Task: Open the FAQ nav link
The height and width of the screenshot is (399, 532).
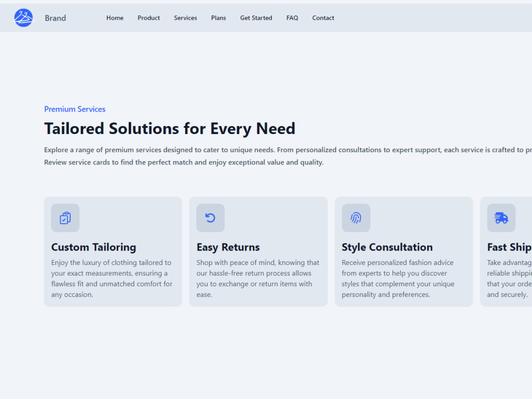Action: click(292, 18)
